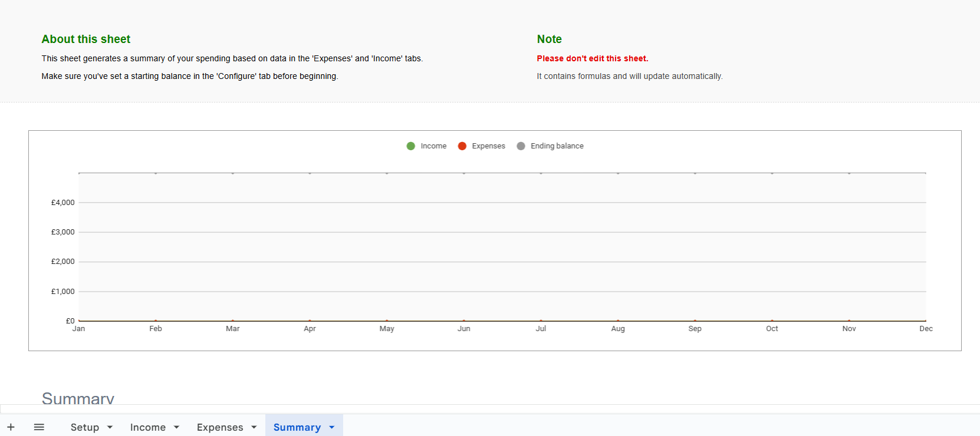Viewport: 980px width, 436px height.
Task: Open the Income tab dropdown arrow
Action: [176, 427]
